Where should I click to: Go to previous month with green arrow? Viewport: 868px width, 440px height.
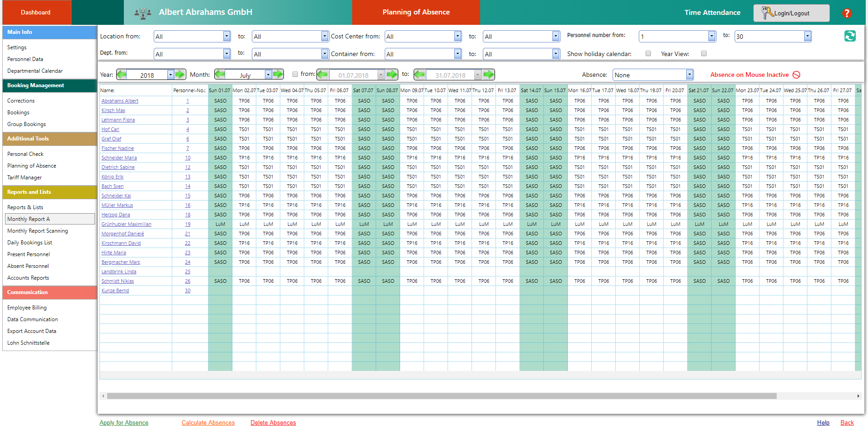click(220, 74)
